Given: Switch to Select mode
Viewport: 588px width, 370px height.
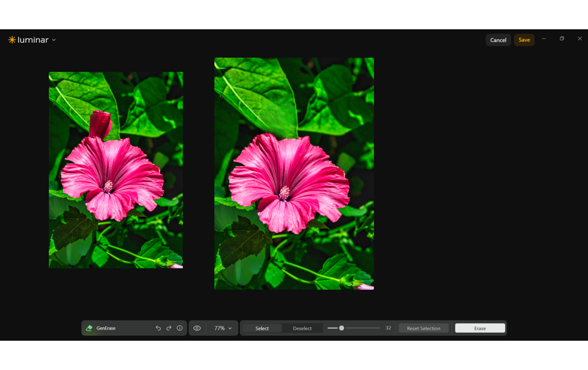Looking at the screenshot, I should [262, 328].
